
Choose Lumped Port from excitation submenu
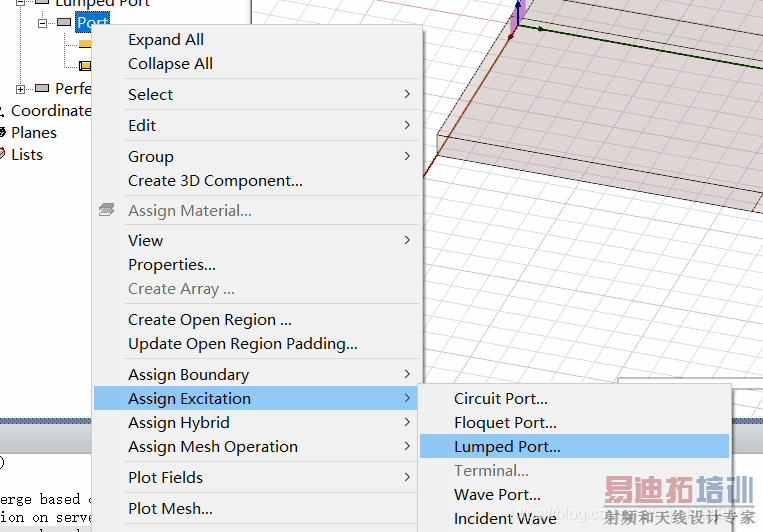(x=507, y=446)
